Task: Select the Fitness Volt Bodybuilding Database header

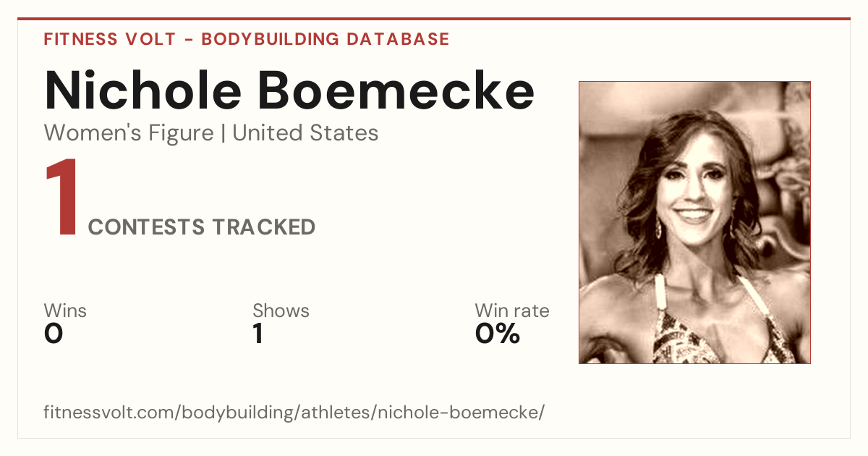Action: pos(247,39)
